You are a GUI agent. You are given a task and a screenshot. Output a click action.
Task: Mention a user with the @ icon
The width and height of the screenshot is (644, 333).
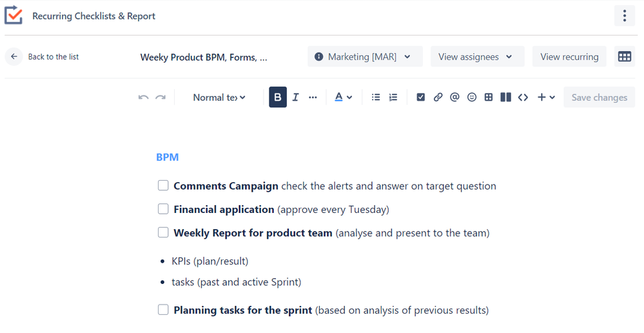click(454, 97)
